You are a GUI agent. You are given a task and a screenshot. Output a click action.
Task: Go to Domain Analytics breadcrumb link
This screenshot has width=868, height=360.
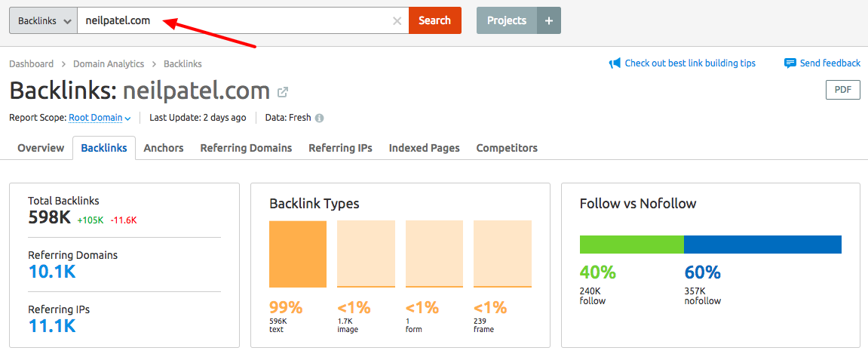pyautogui.click(x=109, y=63)
